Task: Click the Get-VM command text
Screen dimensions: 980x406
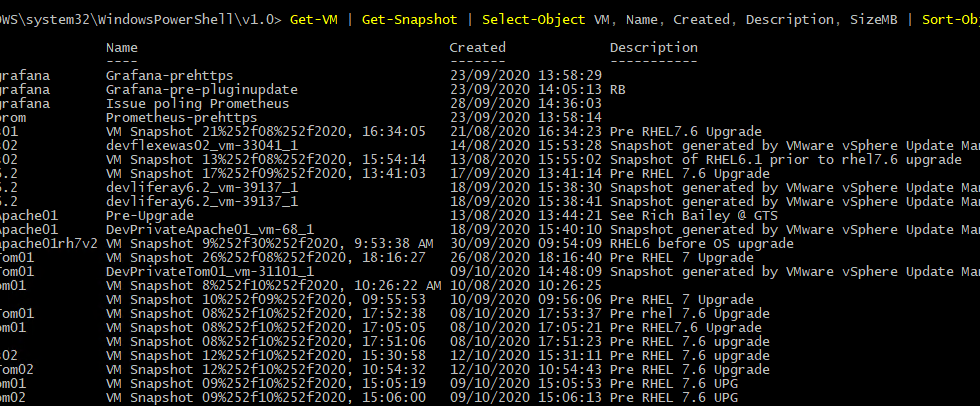Action: coord(314,20)
